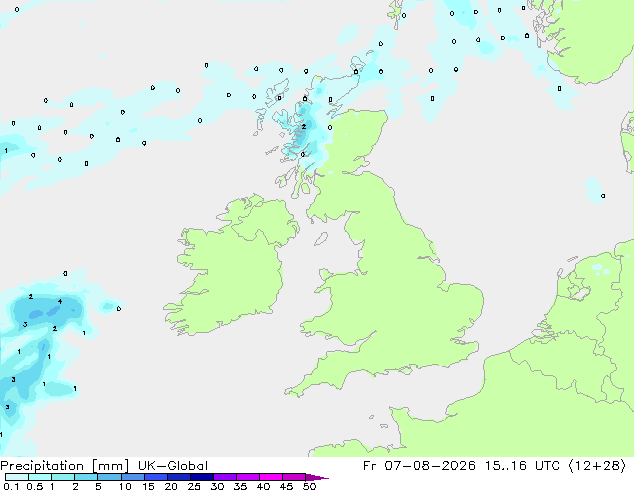Click the 1–2 mm legend swatch
634x490 pixels.
point(63,477)
